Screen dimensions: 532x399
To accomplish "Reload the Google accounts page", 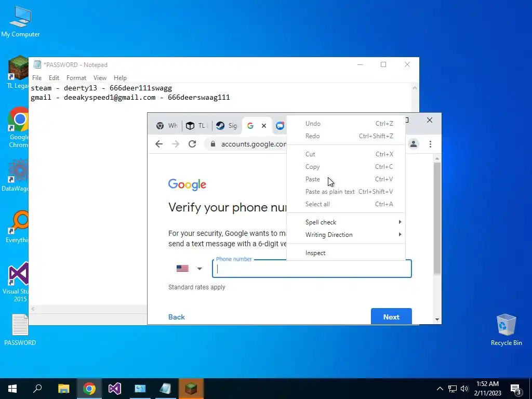I will (192, 144).
